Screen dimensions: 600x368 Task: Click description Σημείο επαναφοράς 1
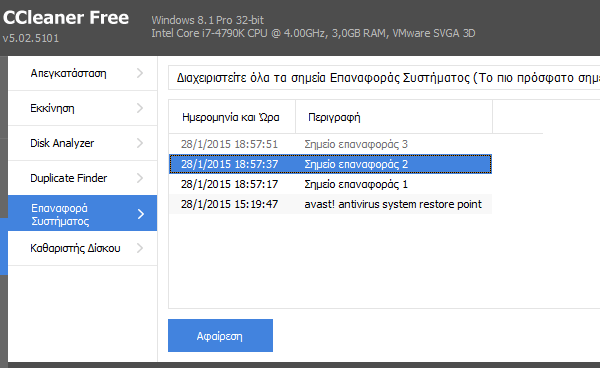pos(356,184)
